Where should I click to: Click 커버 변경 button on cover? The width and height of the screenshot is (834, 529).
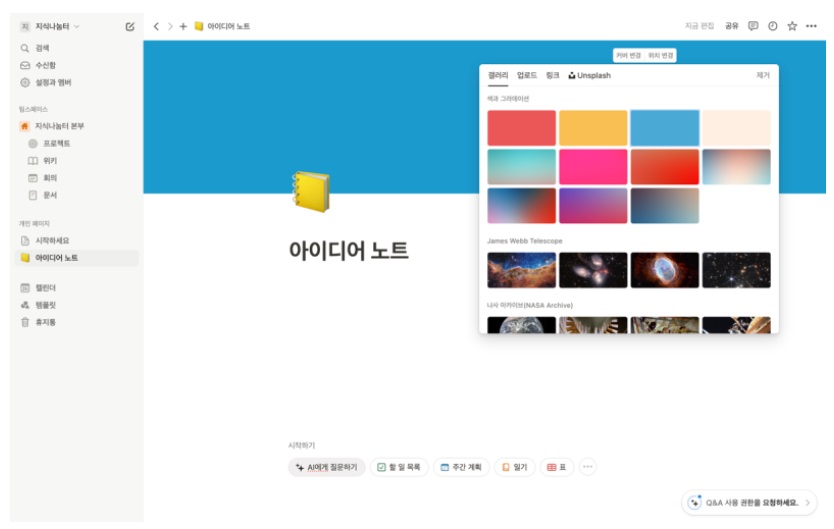629,55
